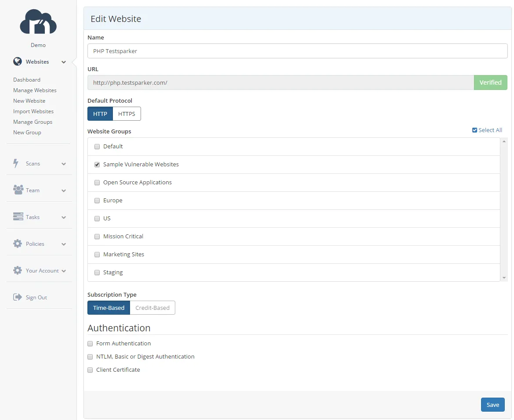Click the Demo cloud logo
Image resolution: width=514 pixels, height=420 pixels.
point(38,21)
